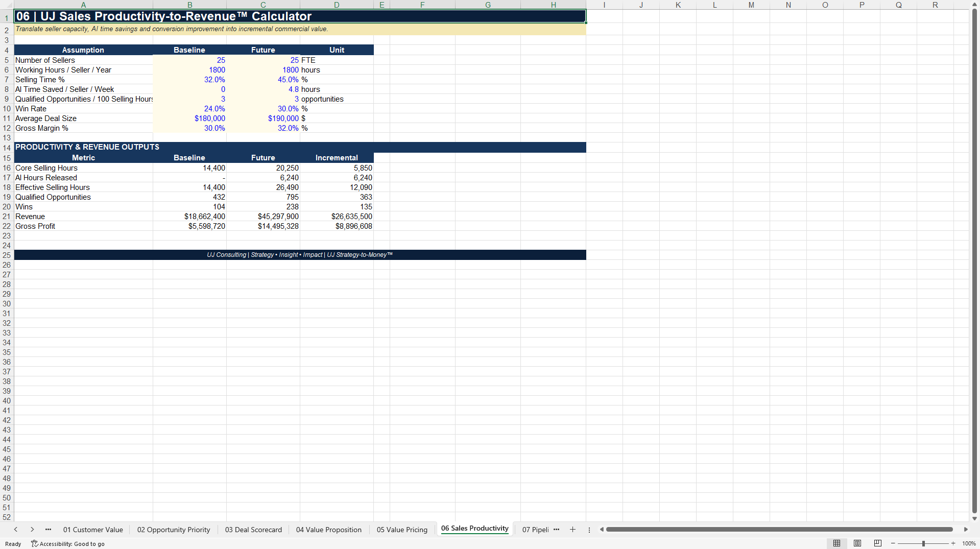Screen dimensions: 980x549
Task: Select the UJ Consulting footer banner
Action: pyautogui.click(x=300, y=255)
